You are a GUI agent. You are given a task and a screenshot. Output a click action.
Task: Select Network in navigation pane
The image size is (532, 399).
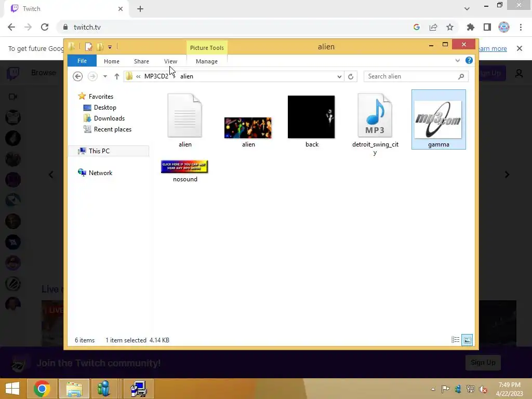coord(100,172)
